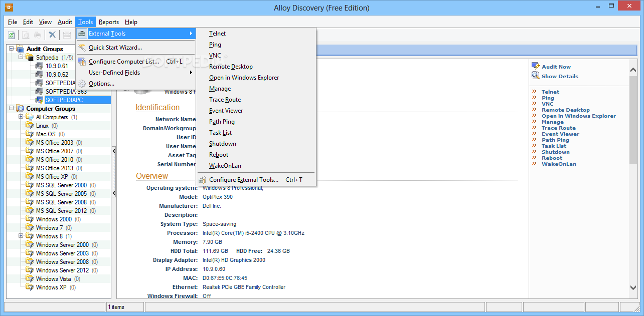644x316 pixels.
Task: Click the Task List link in right panel
Action: [554, 146]
